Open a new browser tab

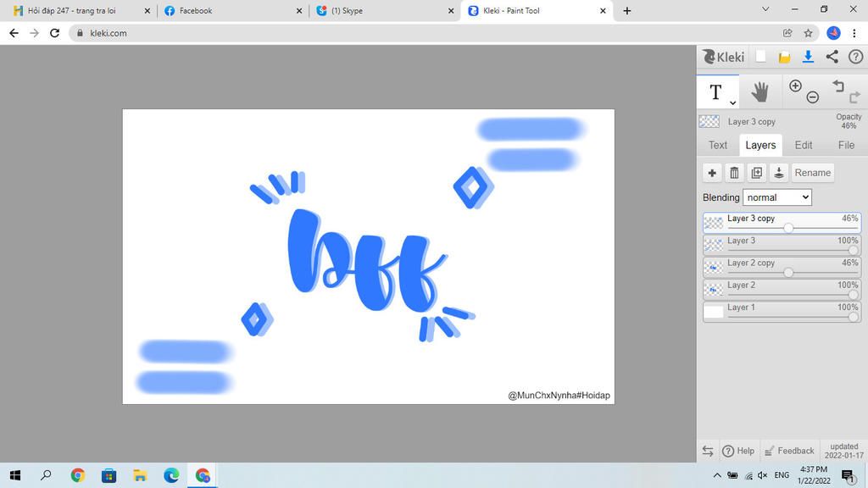pyautogui.click(x=626, y=10)
